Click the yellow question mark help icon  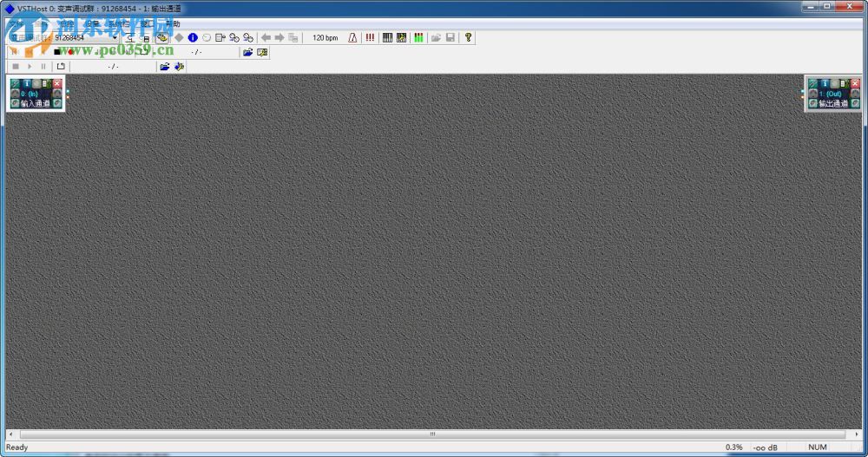pos(469,37)
